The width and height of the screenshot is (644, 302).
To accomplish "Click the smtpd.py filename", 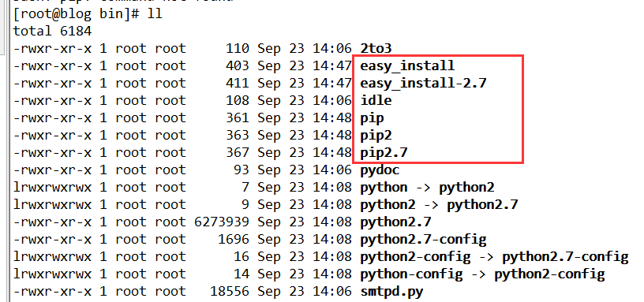I will coord(391,292).
